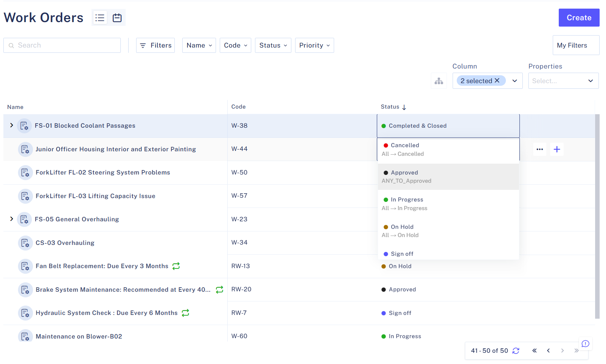Open the three-dots more options menu
Image resolution: width=606 pixels, height=364 pixels.
coord(540,149)
